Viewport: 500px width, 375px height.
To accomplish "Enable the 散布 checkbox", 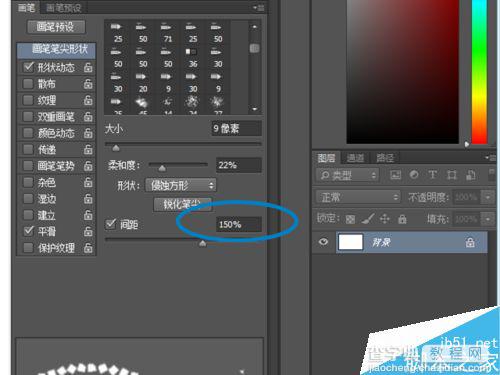I will tap(28, 83).
